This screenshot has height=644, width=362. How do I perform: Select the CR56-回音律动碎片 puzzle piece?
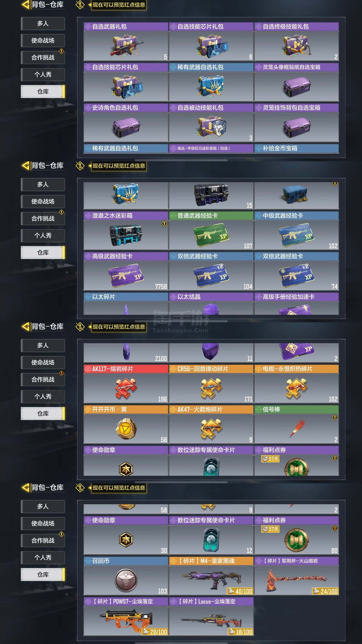(x=211, y=384)
